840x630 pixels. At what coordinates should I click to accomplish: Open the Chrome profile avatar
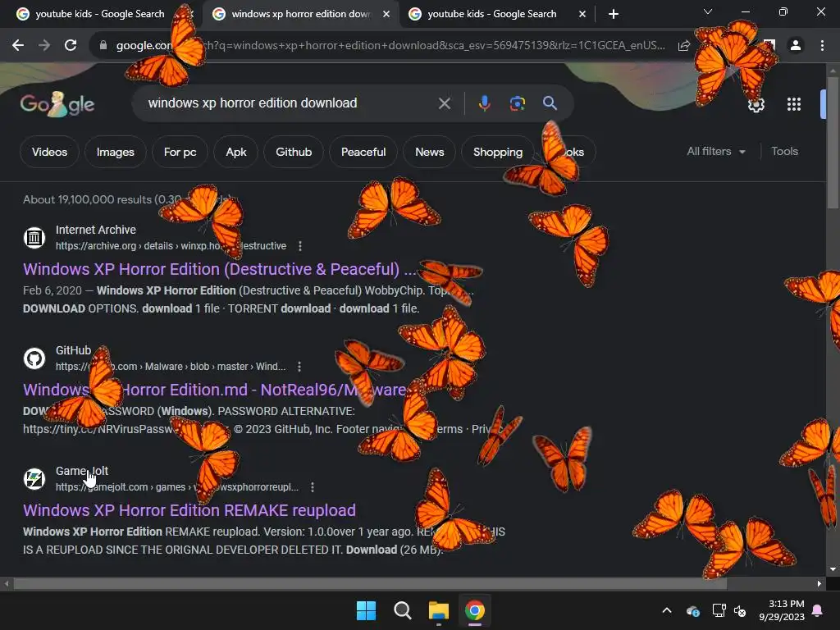796,46
